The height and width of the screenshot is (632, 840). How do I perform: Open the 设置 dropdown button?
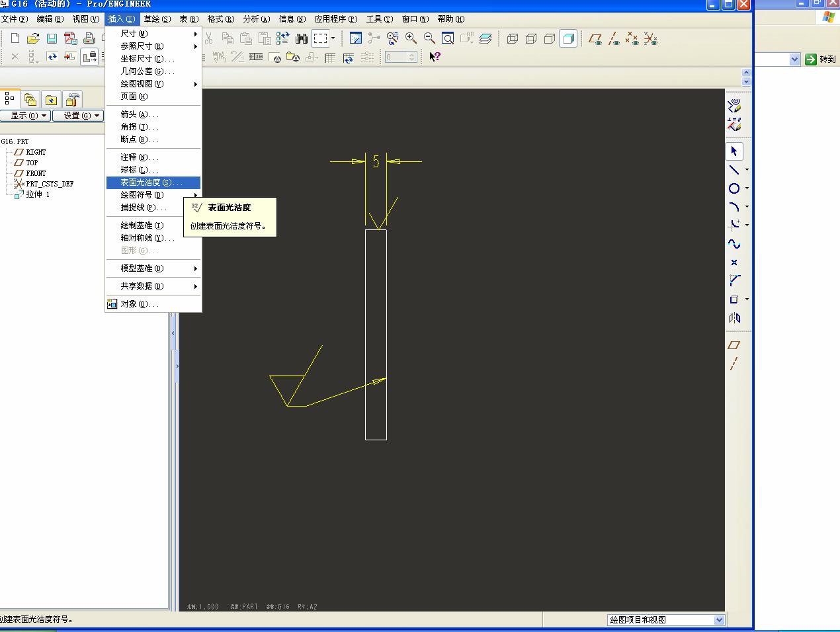point(78,116)
